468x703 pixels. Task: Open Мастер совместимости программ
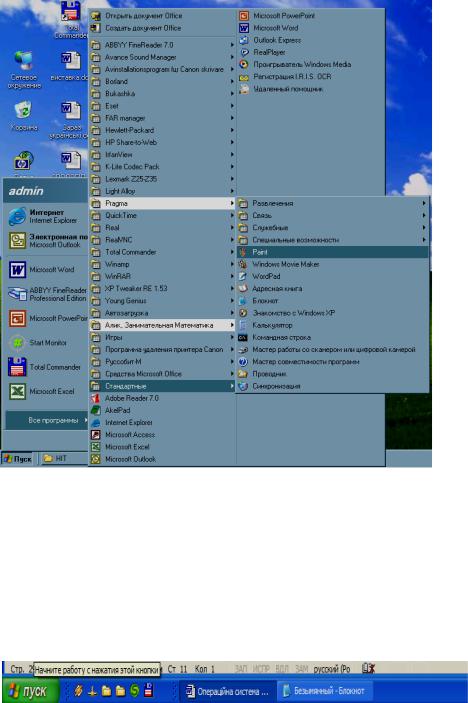tap(332, 361)
